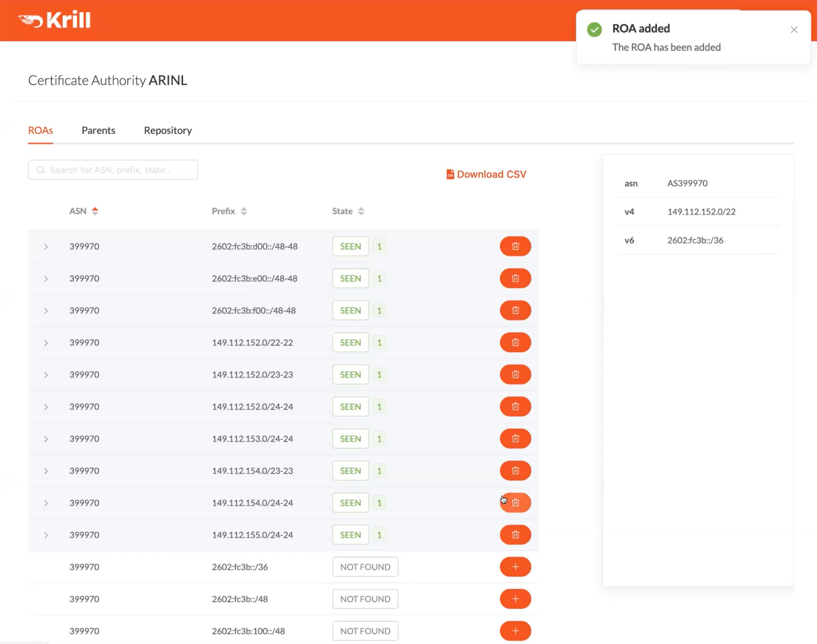817x644 pixels.
Task: Click trash icon for 149.112.153.0/24-24
Action: point(515,439)
